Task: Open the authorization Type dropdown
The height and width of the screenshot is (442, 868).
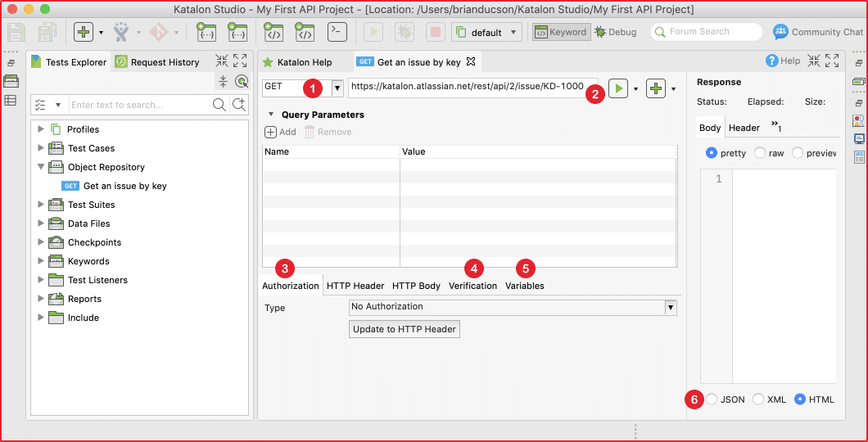Action: coord(671,308)
